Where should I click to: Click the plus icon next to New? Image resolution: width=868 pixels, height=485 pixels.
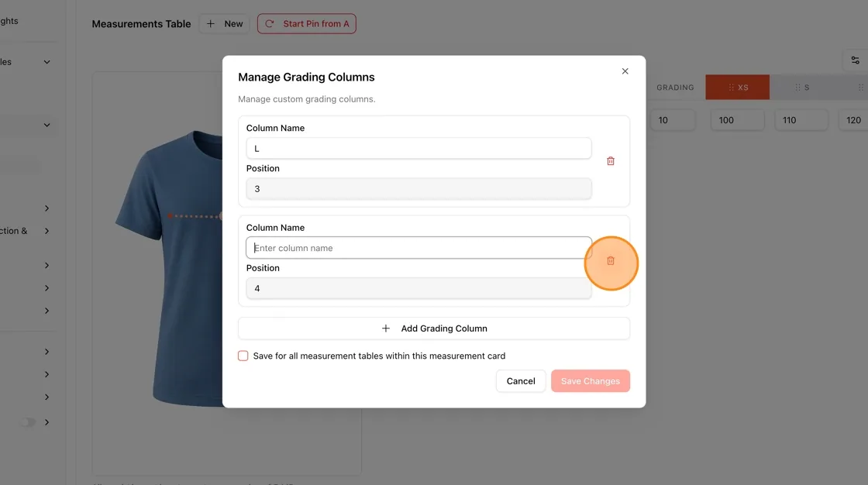coord(210,24)
